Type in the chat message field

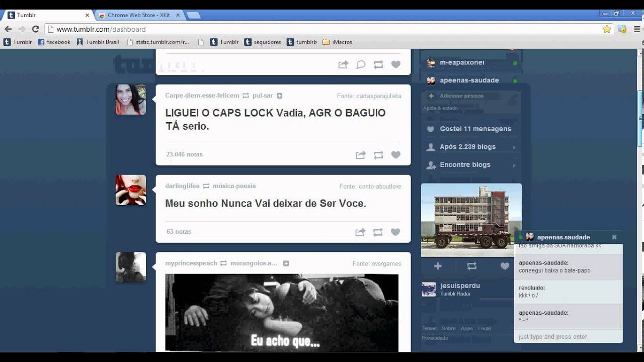pos(568,337)
